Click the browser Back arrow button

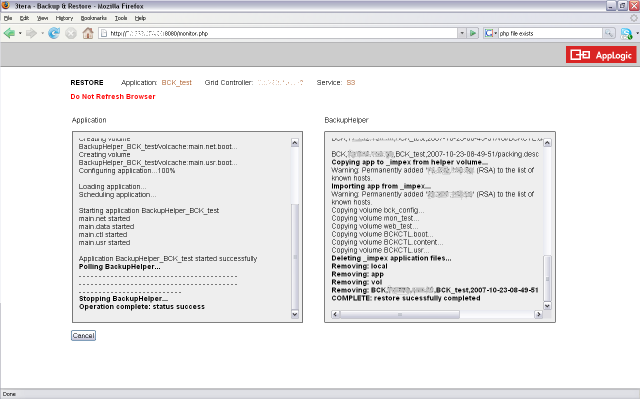point(9,33)
